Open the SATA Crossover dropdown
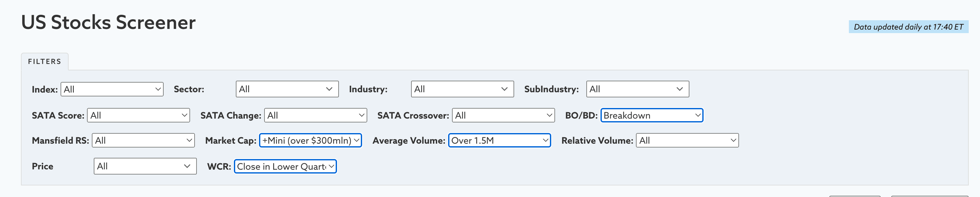Viewport: 980px width, 197px height. pyautogui.click(x=503, y=115)
